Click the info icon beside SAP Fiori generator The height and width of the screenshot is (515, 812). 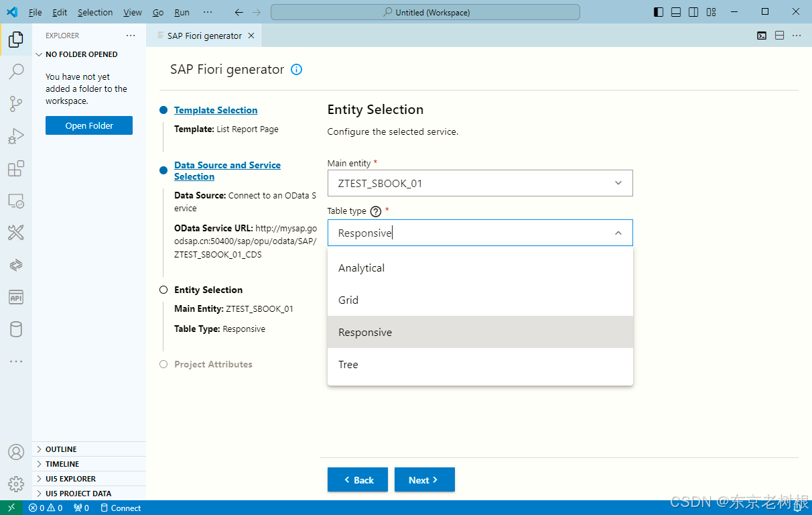coord(297,69)
